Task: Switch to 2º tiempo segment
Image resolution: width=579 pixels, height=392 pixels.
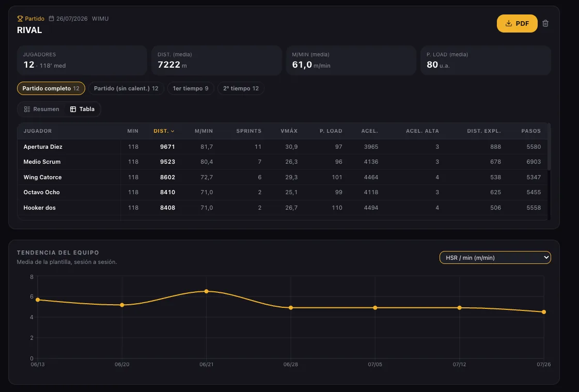Action: pos(241,88)
